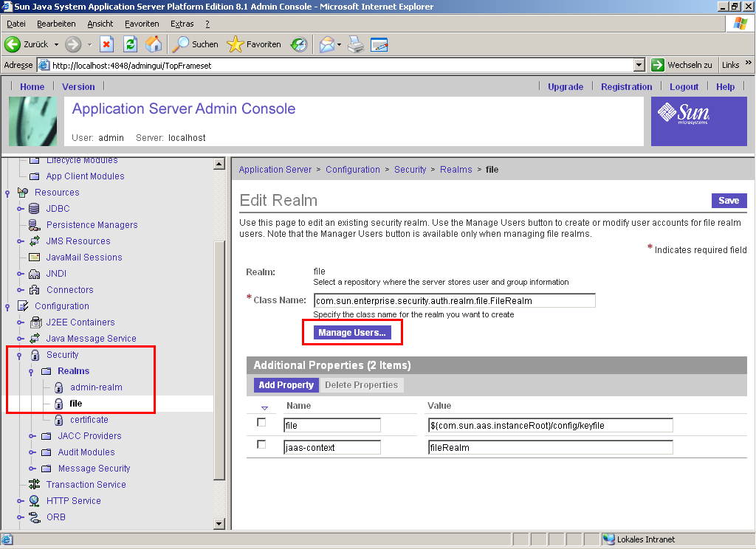
Task: Click the J2EE Containers icon
Action: (35, 322)
